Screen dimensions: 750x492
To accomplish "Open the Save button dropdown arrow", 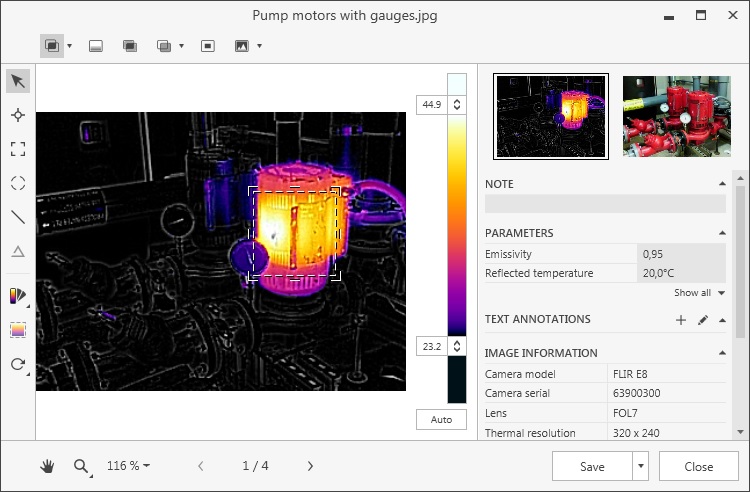I will click(641, 467).
